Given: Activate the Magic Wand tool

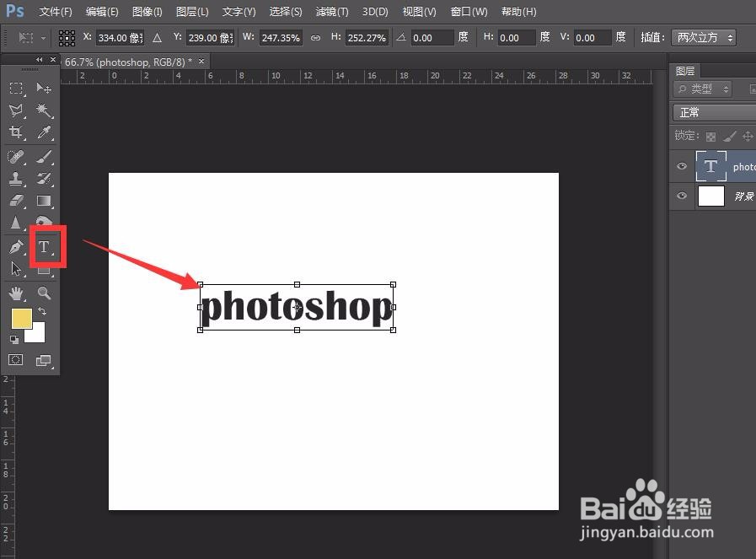Looking at the screenshot, I should coord(44,110).
